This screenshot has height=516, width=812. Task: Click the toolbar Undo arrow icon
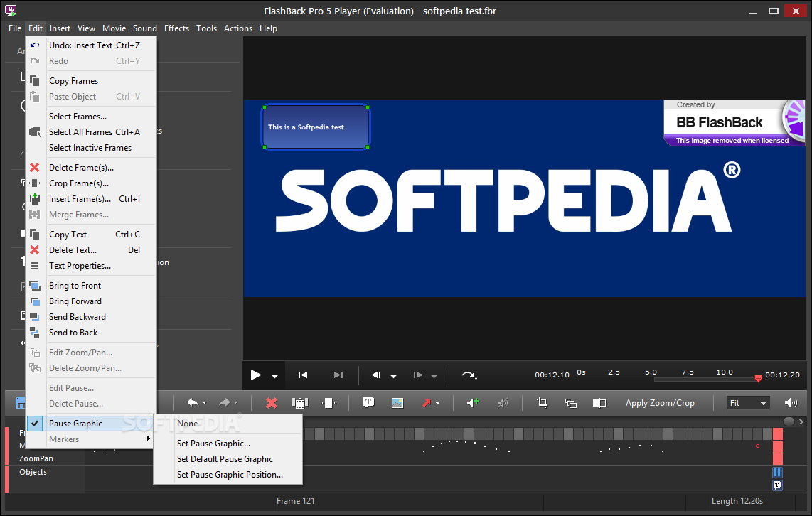tap(193, 403)
